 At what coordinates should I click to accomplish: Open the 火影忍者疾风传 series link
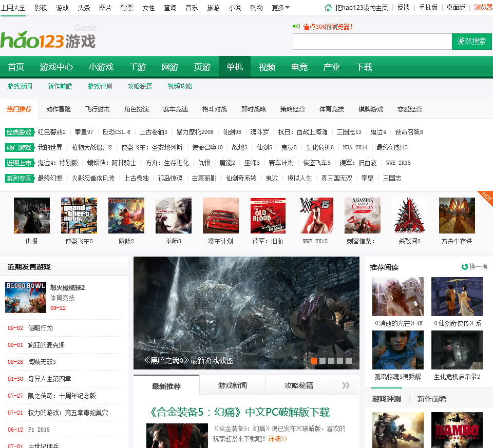[93, 178]
